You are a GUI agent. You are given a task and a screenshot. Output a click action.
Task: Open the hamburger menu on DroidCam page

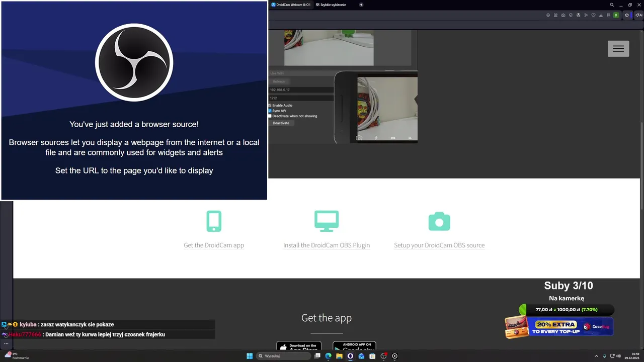(x=618, y=48)
